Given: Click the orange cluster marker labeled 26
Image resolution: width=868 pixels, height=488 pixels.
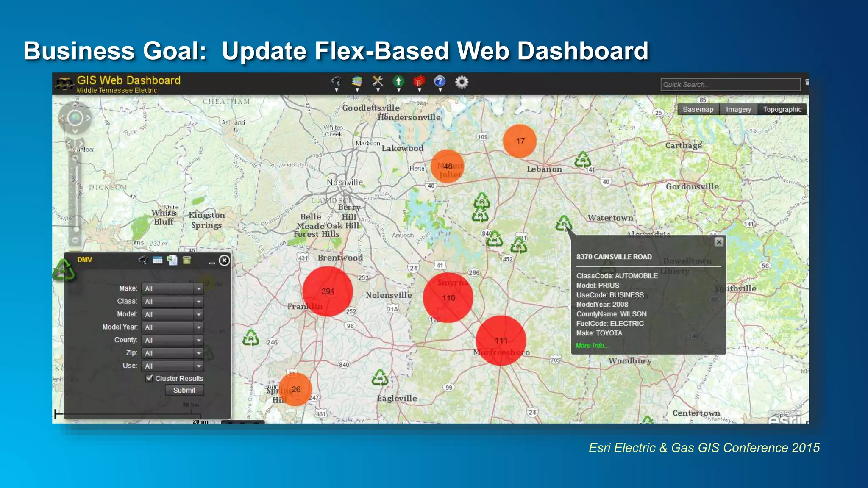Looking at the screenshot, I should coord(295,389).
